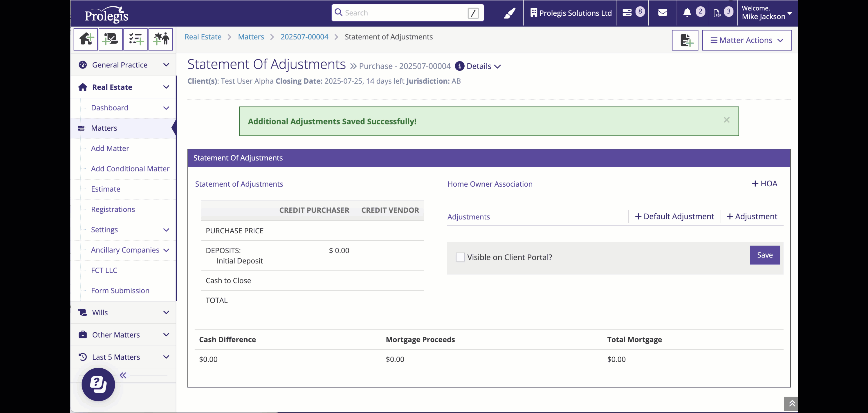Click the add real estate matter house icon
868x413 pixels.
pos(86,39)
